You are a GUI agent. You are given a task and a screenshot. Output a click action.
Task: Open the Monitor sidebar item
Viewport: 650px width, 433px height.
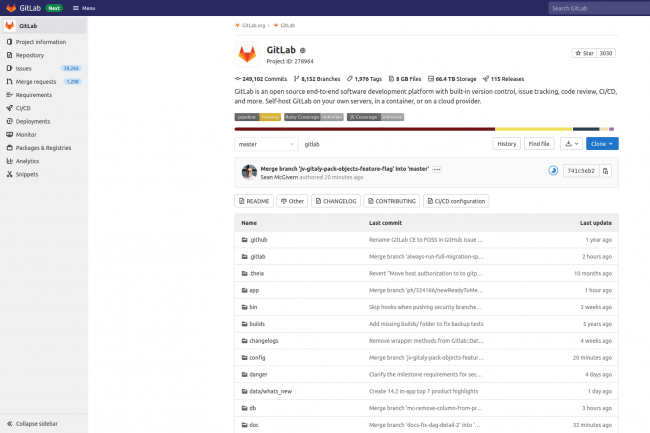(26, 134)
